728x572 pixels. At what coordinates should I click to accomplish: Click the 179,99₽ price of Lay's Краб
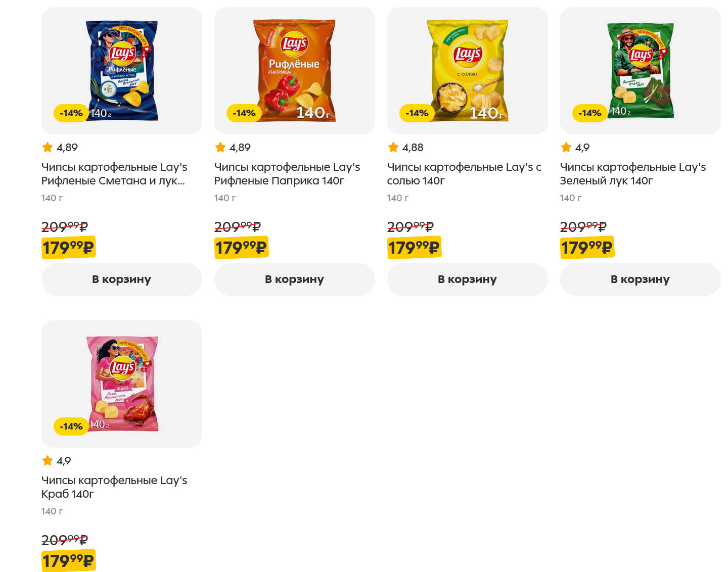(x=68, y=560)
